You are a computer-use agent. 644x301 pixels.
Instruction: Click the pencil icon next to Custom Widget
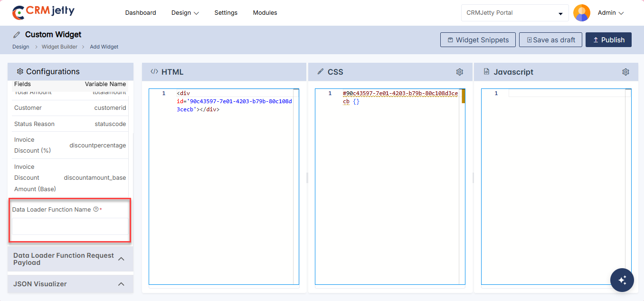click(17, 35)
